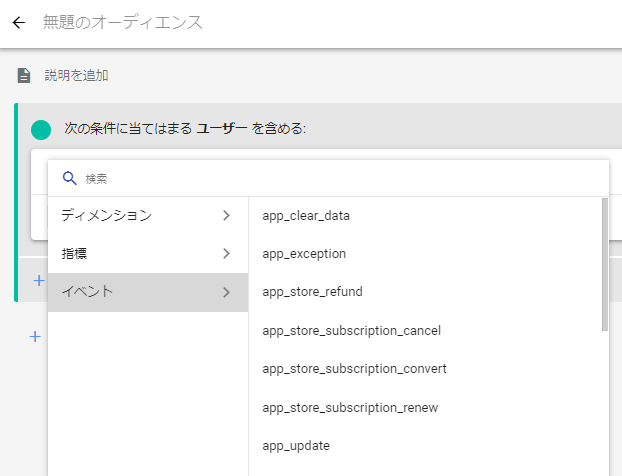Open the 指標 menu item
Screen dimensions: 622x476
(148, 253)
